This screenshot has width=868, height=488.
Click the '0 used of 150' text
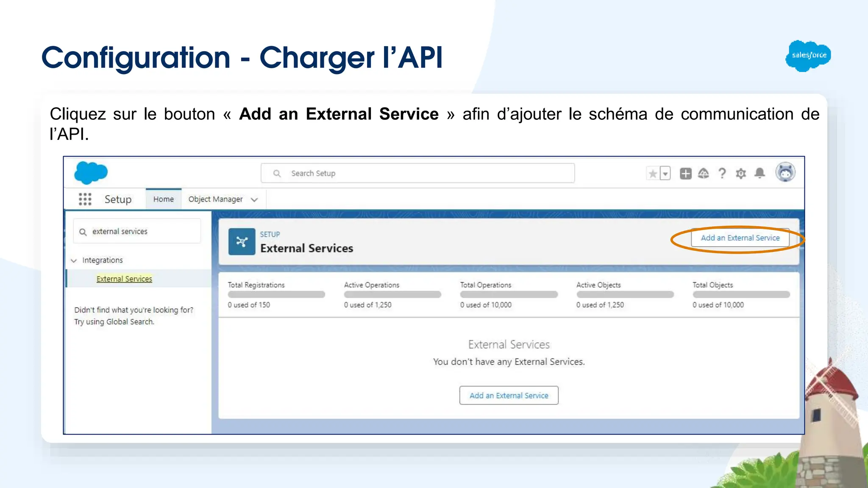click(249, 305)
